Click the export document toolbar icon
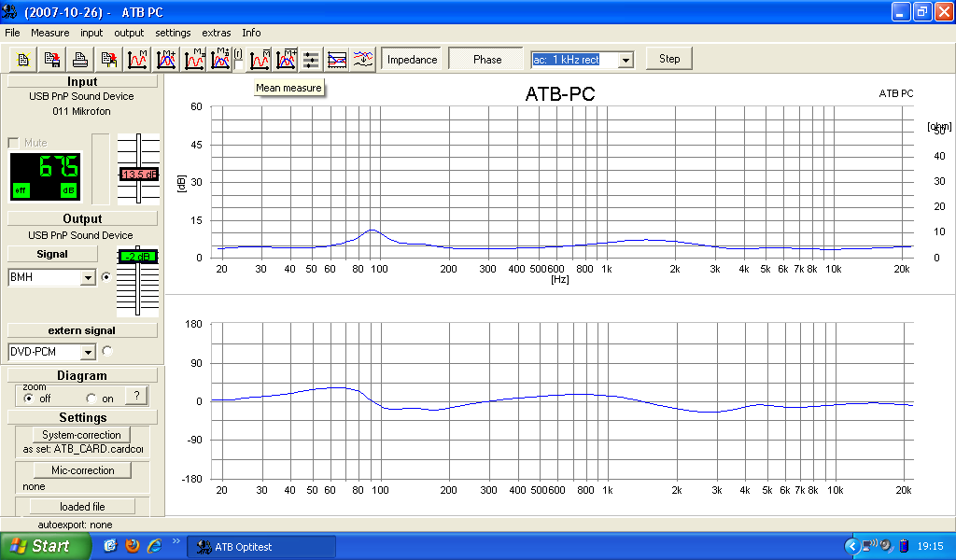This screenshot has width=956, height=560. (108, 60)
